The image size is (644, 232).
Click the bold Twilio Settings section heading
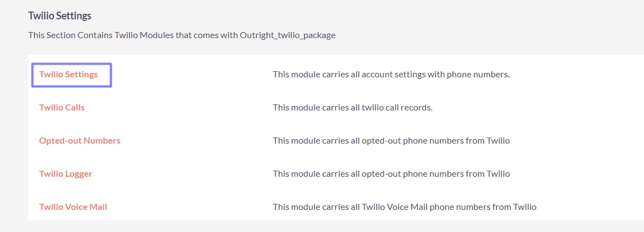[60, 16]
